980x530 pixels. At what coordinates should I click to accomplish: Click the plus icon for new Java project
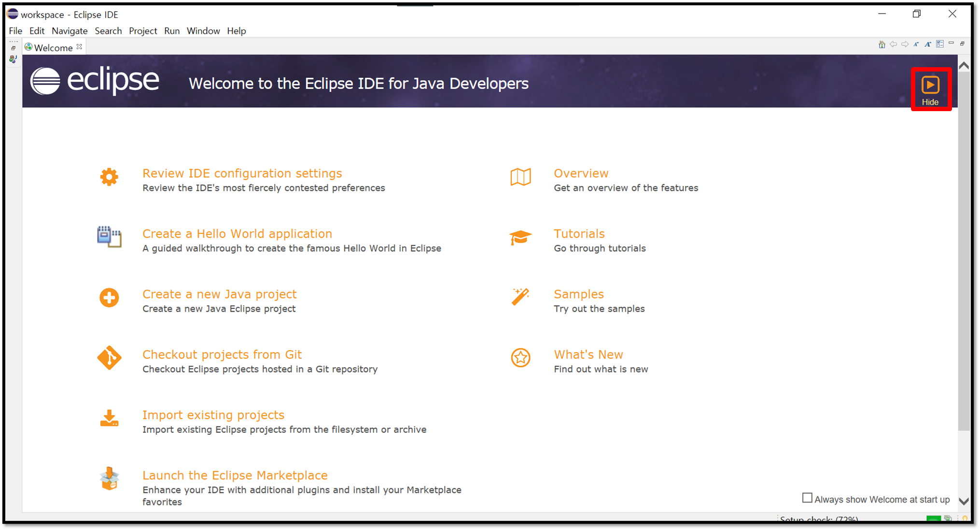pos(109,298)
